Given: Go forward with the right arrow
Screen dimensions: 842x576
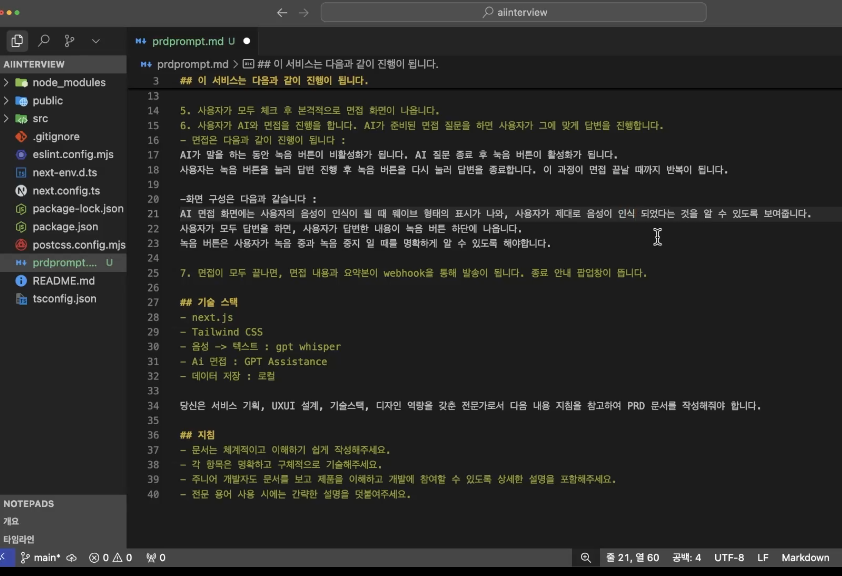Looking at the screenshot, I should tap(304, 12).
